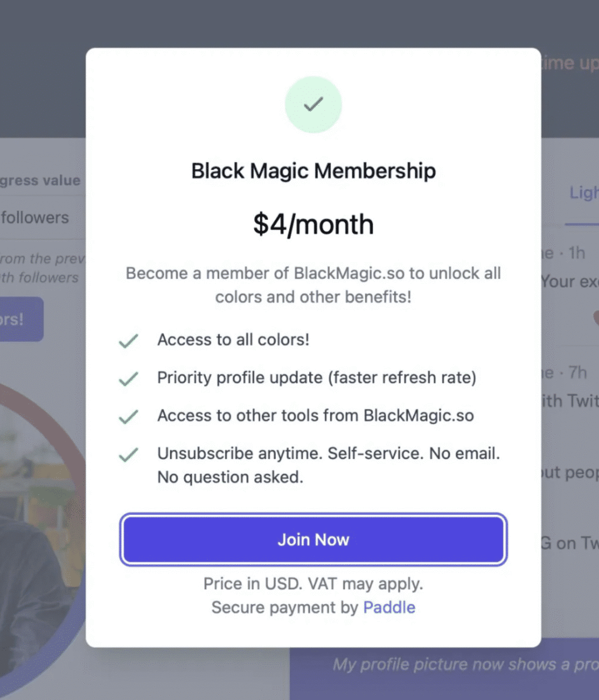
Task: Select the partially visible Light tab
Action: pyautogui.click(x=583, y=193)
